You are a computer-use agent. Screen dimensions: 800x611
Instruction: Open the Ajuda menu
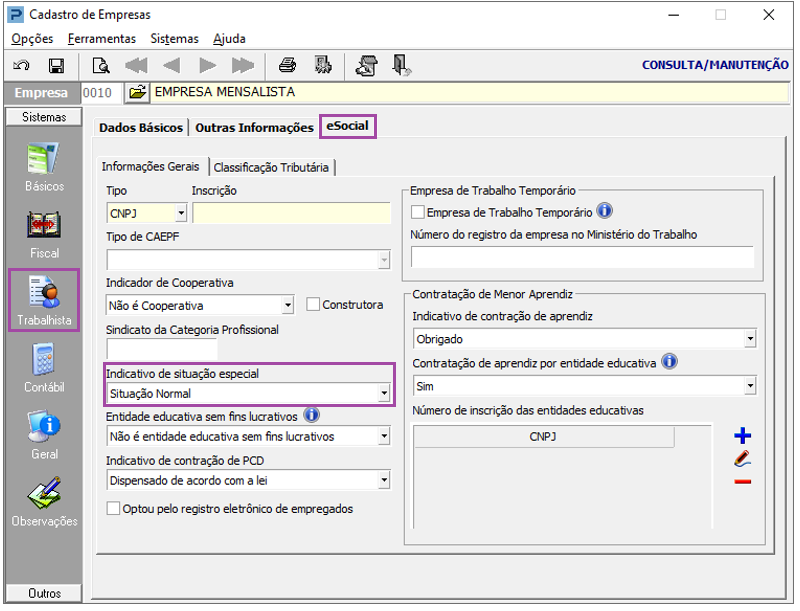[229, 39]
